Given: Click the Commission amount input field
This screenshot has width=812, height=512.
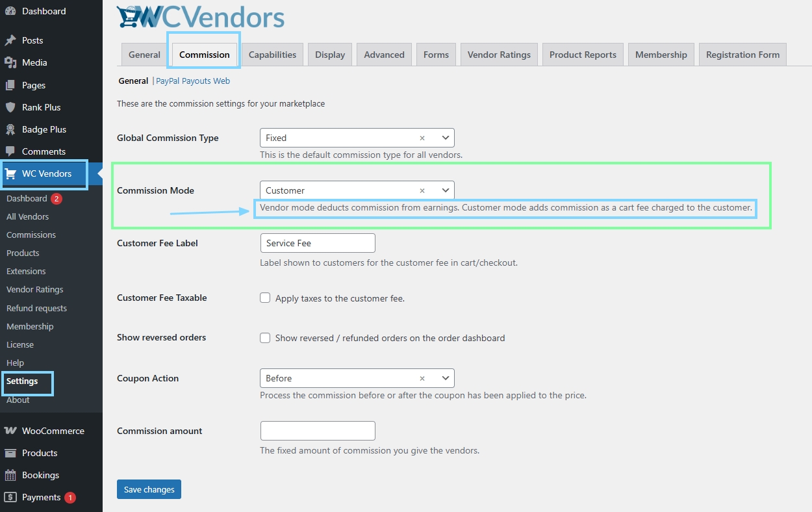Looking at the screenshot, I should 318,431.
